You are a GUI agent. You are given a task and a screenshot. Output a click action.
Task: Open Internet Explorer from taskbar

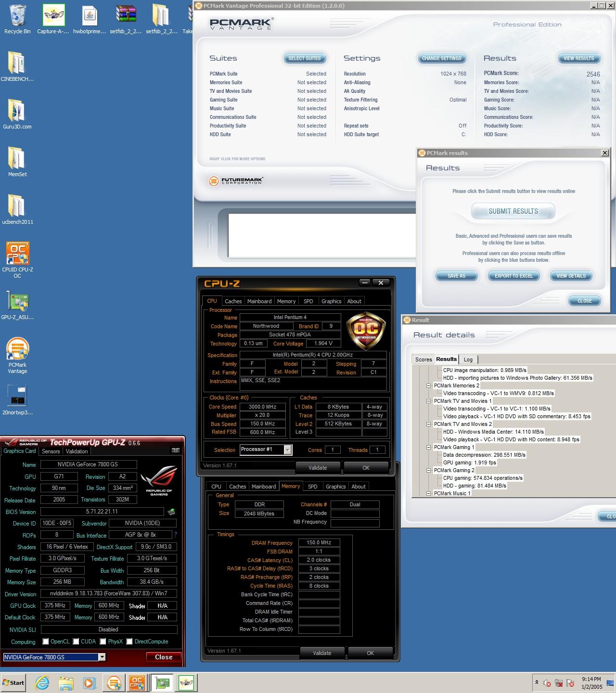tap(42, 683)
